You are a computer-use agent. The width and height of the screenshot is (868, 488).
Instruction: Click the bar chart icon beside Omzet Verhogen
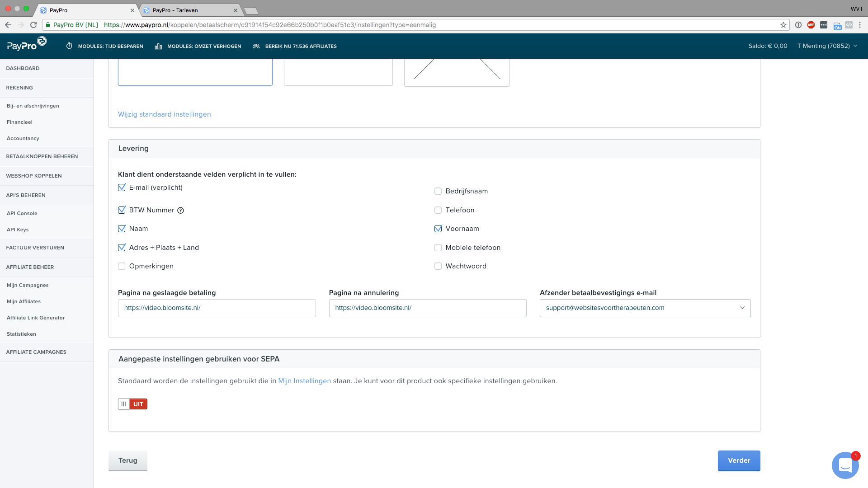tap(158, 46)
